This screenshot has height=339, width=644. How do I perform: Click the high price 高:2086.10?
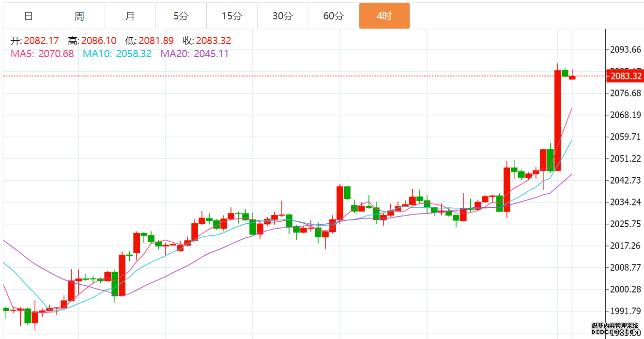coord(92,41)
